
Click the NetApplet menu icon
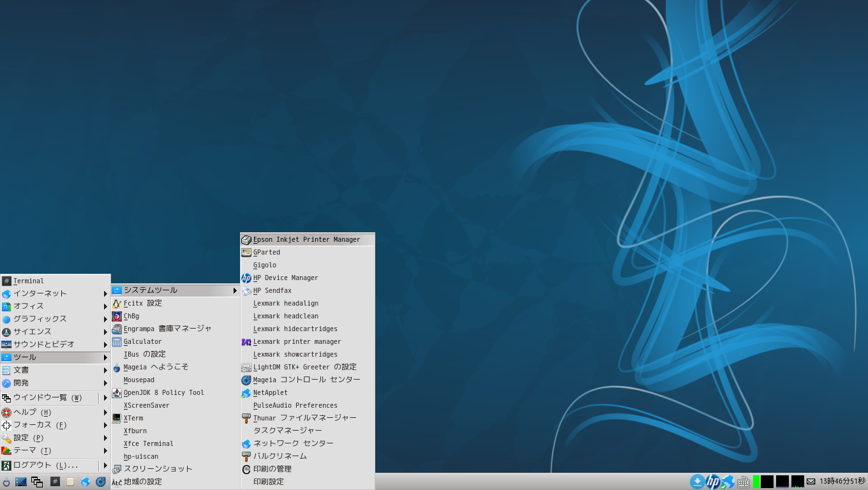pos(246,392)
